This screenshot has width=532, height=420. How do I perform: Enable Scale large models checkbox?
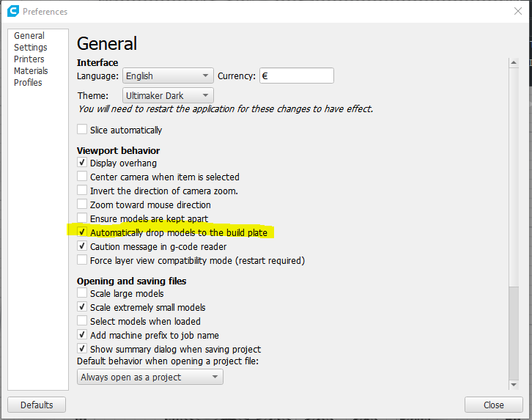(82, 292)
